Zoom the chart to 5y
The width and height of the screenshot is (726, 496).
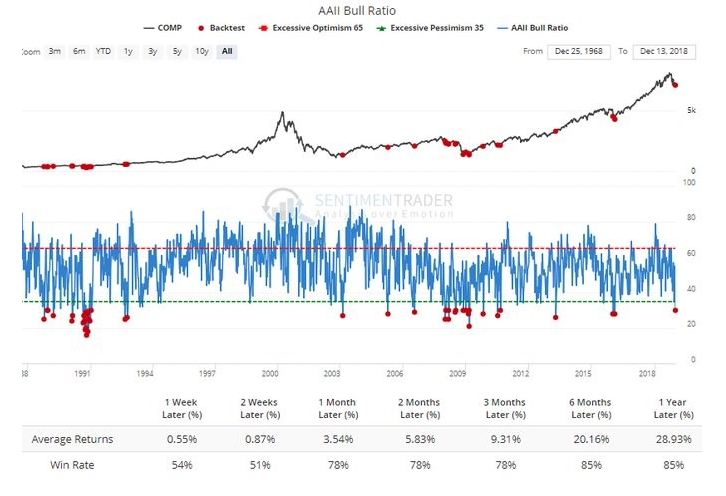pos(176,51)
